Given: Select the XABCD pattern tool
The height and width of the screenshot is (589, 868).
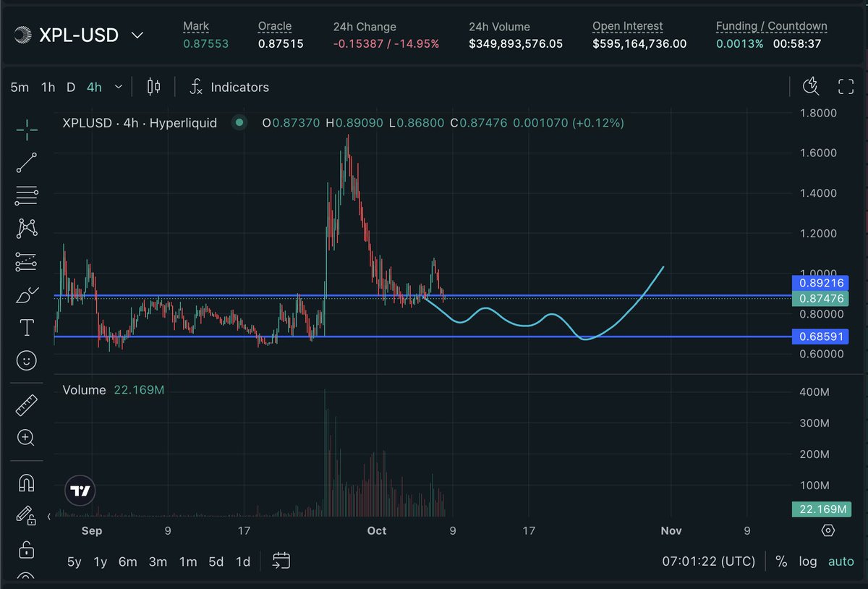Looking at the screenshot, I should point(27,229).
